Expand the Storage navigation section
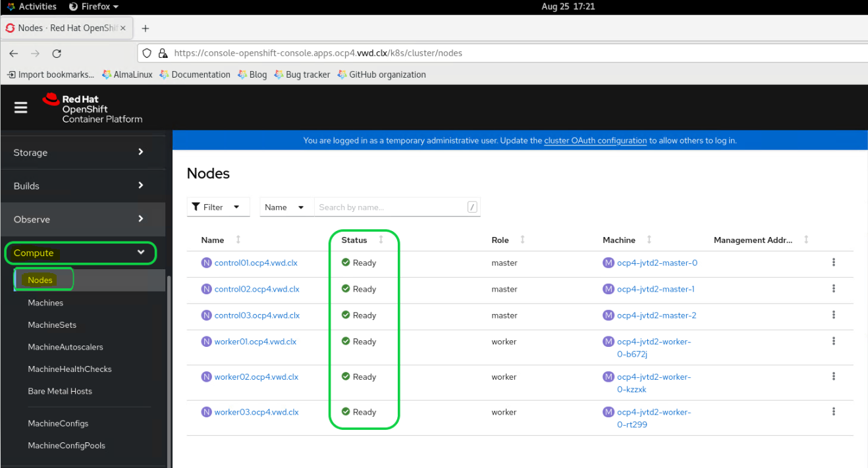Image resolution: width=868 pixels, height=468 pixels. point(83,152)
